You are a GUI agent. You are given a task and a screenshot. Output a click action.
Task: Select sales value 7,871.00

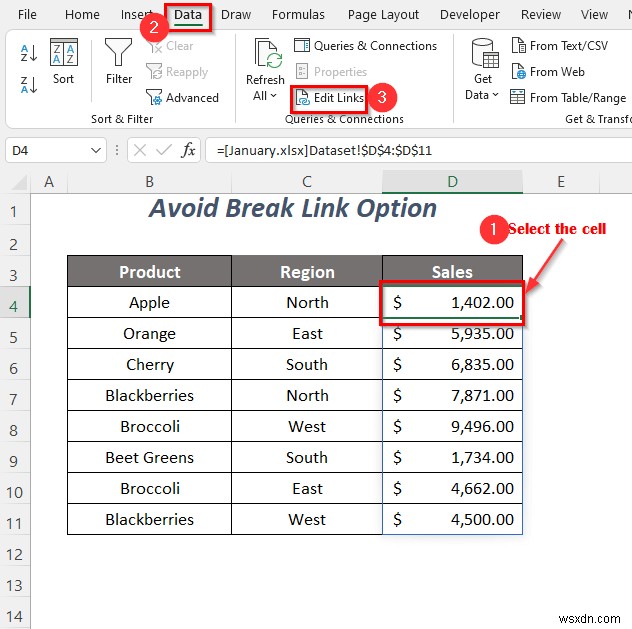(x=452, y=395)
